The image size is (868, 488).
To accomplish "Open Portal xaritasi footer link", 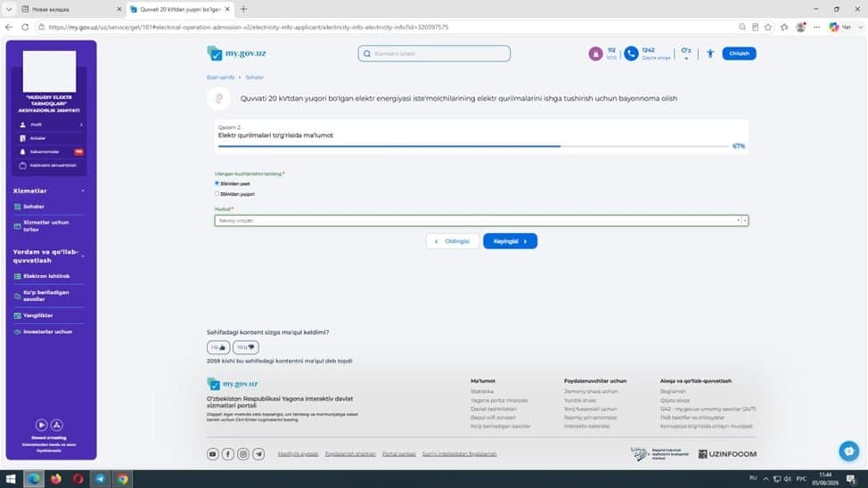I will (x=398, y=453).
